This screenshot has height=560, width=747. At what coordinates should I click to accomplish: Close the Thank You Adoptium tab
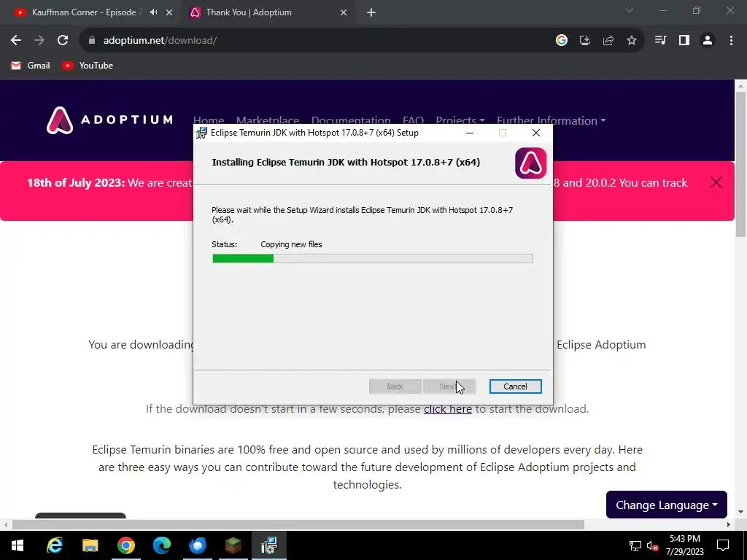click(x=344, y=12)
